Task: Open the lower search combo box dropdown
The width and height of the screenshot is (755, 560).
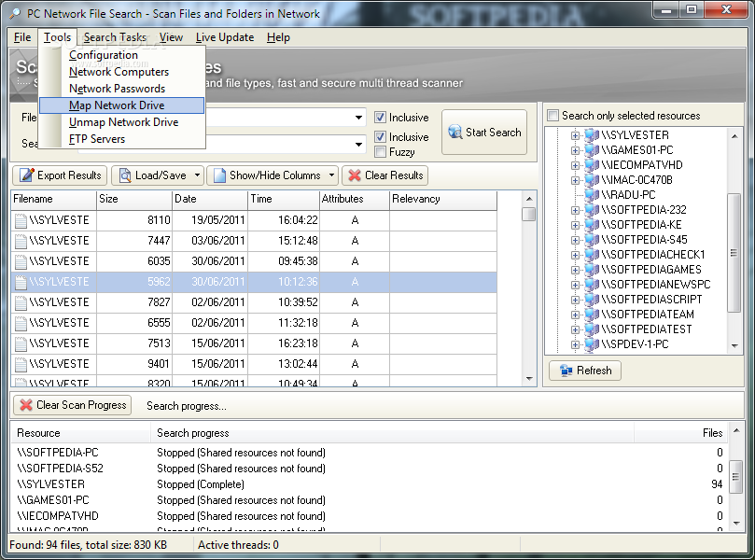Action: pyautogui.click(x=358, y=144)
